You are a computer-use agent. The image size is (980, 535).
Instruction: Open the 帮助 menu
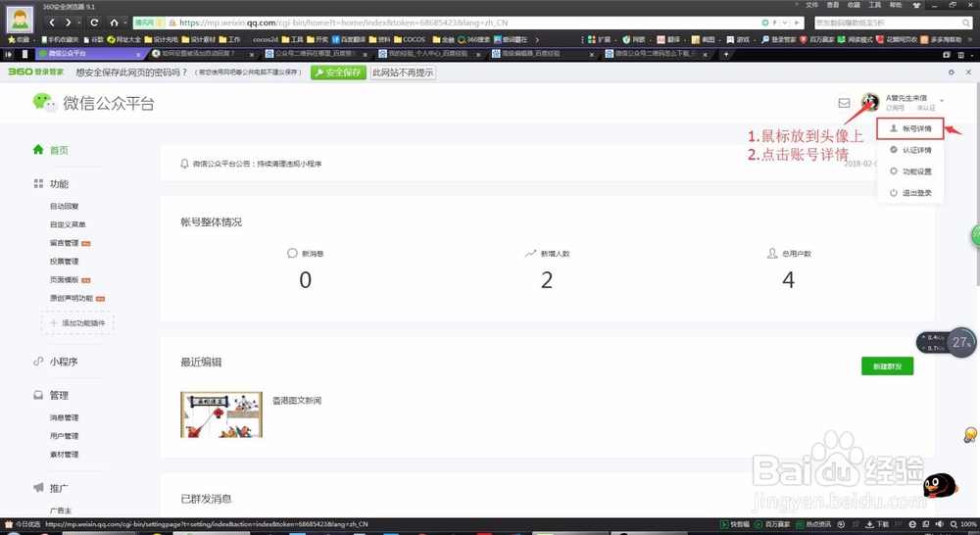click(x=896, y=5)
